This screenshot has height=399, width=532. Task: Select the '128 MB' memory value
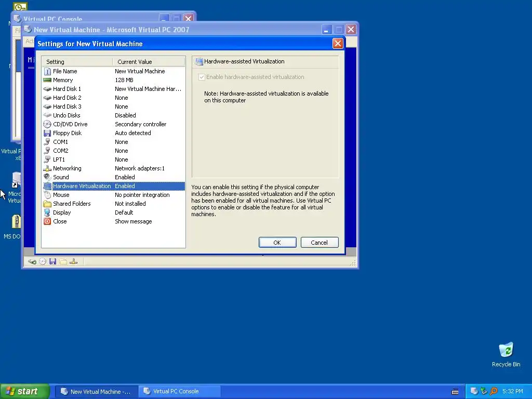pos(124,80)
